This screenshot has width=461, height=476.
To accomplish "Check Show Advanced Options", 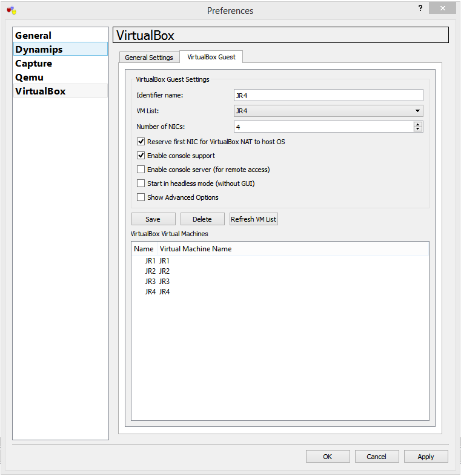I will [141, 197].
